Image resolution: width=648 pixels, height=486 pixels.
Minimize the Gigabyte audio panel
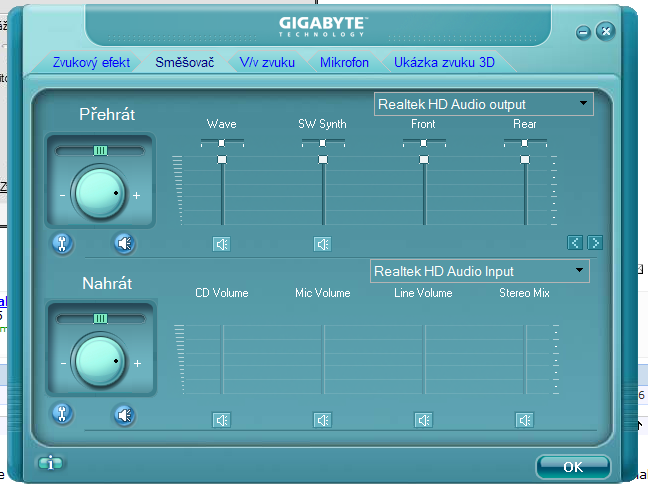(x=583, y=33)
